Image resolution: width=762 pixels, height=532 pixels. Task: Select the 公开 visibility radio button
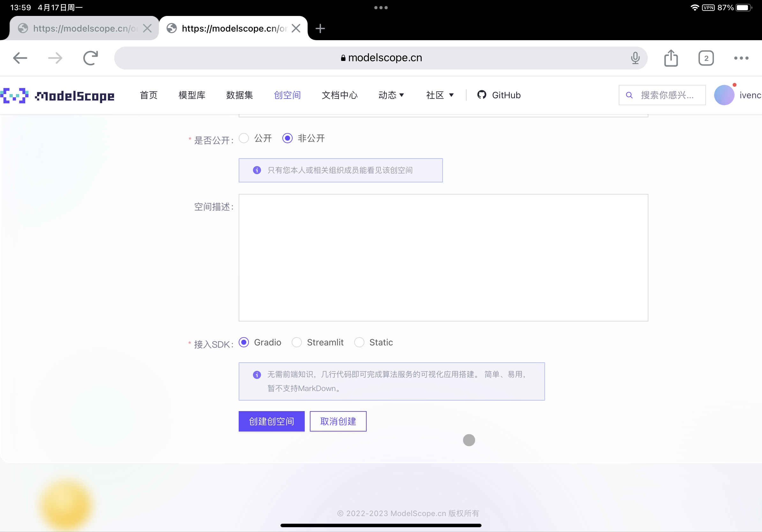tap(243, 138)
